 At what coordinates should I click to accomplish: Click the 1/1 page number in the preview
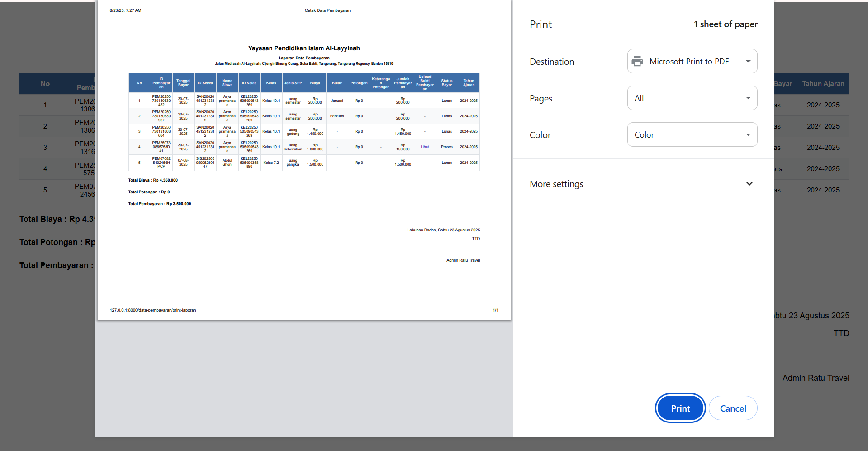(x=495, y=310)
